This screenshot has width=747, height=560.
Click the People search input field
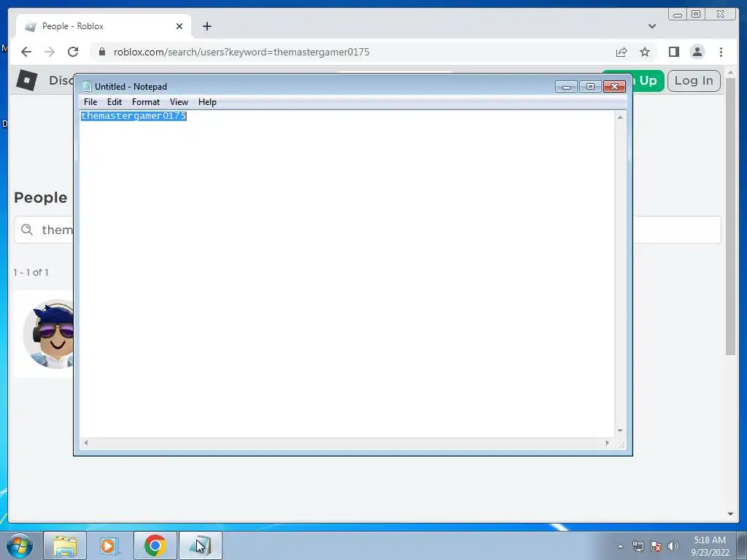(x=368, y=230)
